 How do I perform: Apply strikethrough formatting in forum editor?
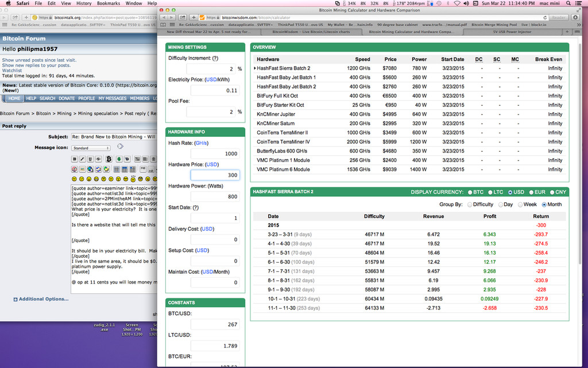98,159
